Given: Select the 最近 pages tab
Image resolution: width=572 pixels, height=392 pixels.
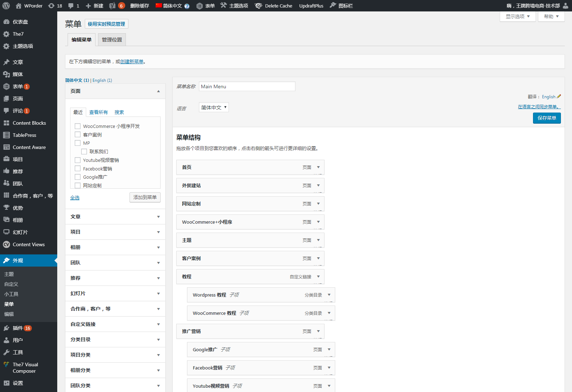Looking at the screenshot, I should pyautogui.click(x=78, y=112).
